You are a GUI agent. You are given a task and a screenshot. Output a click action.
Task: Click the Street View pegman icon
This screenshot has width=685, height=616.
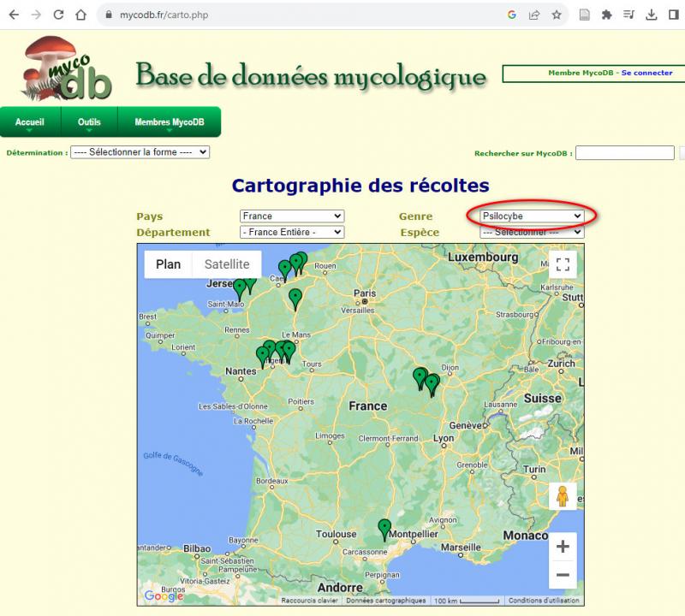pos(563,495)
